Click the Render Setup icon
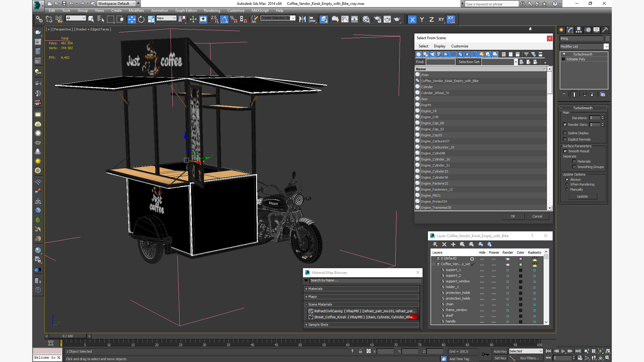Viewport: 644px width, 362px height. click(x=377, y=19)
